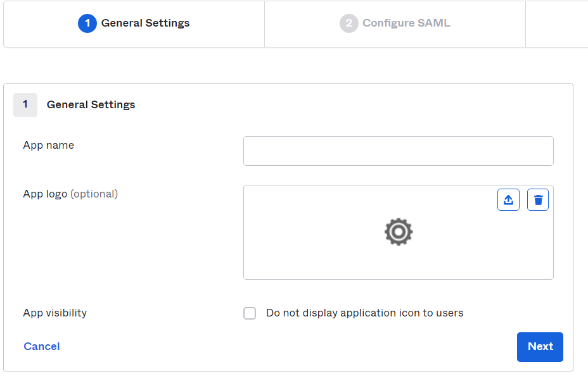Click the App visibility label
This screenshot has height=381, width=588.
pyautogui.click(x=54, y=313)
